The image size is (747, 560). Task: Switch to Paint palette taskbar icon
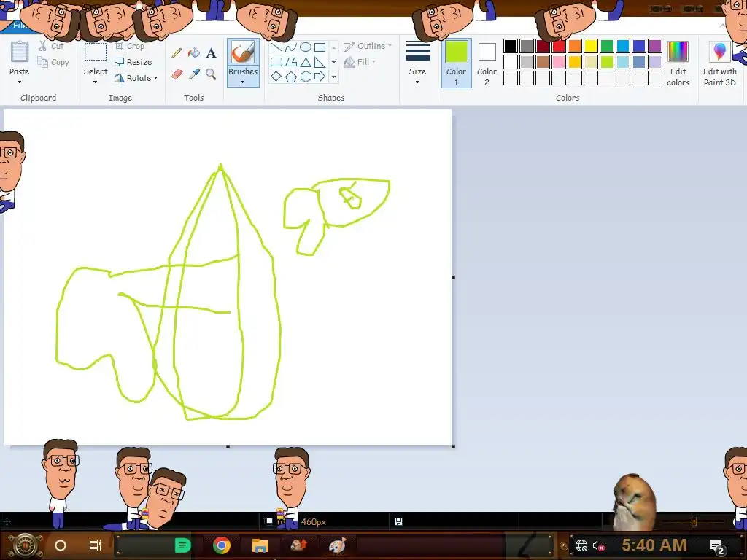click(337, 545)
